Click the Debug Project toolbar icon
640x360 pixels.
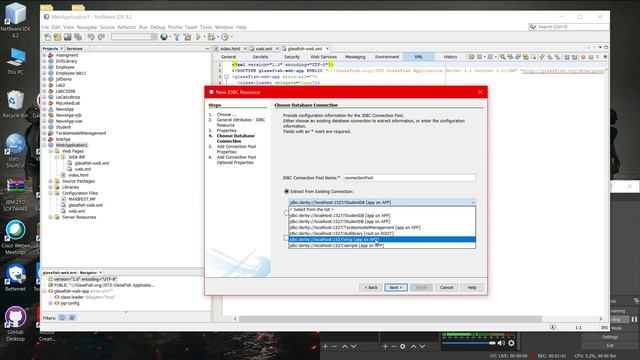(211, 37)
